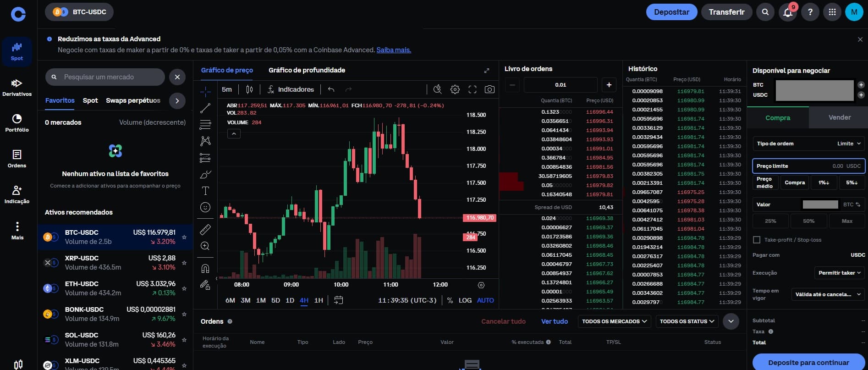Screen dimensions: 868x370
Task: Collapse the Ordens panel chevron
Action: 731,321
